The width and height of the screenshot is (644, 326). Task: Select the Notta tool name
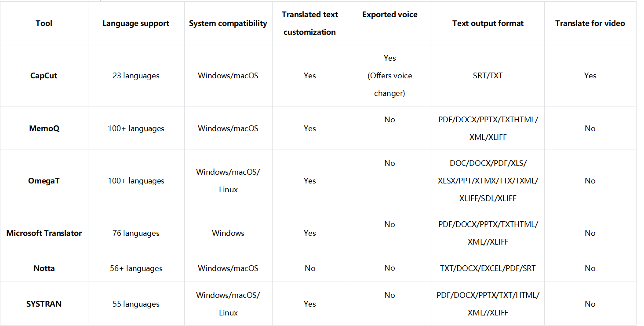44,268
